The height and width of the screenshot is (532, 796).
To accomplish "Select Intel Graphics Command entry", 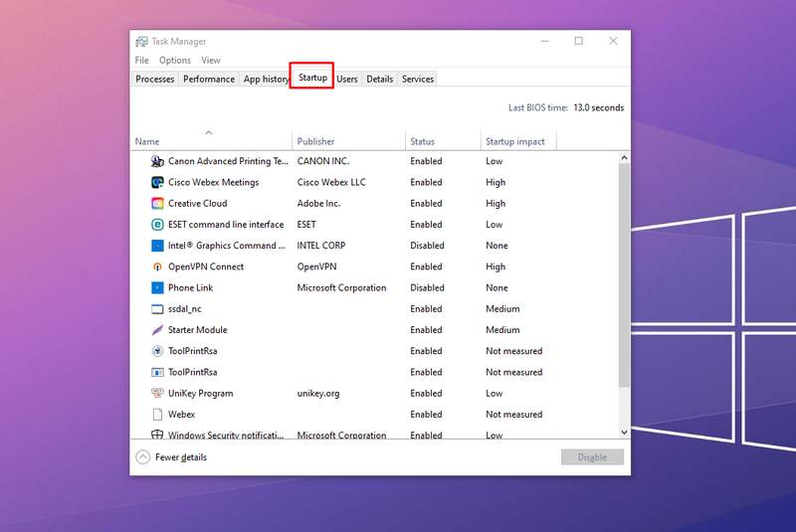I will tap(375, 246).
